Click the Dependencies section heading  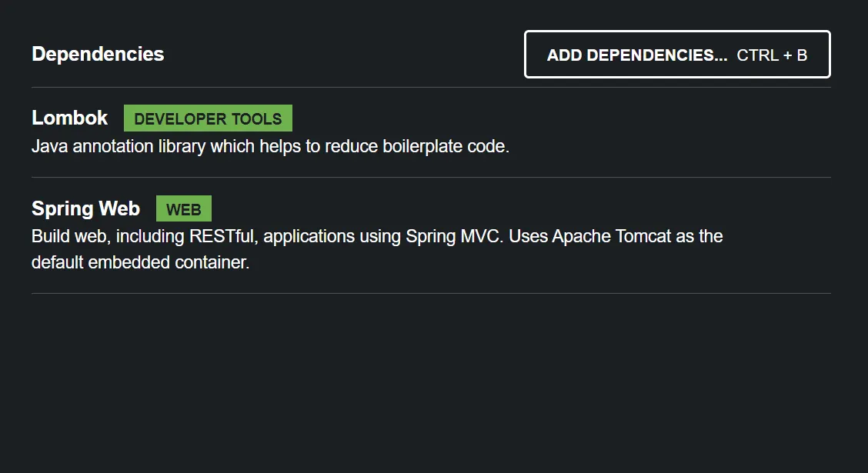coord(98,54)
